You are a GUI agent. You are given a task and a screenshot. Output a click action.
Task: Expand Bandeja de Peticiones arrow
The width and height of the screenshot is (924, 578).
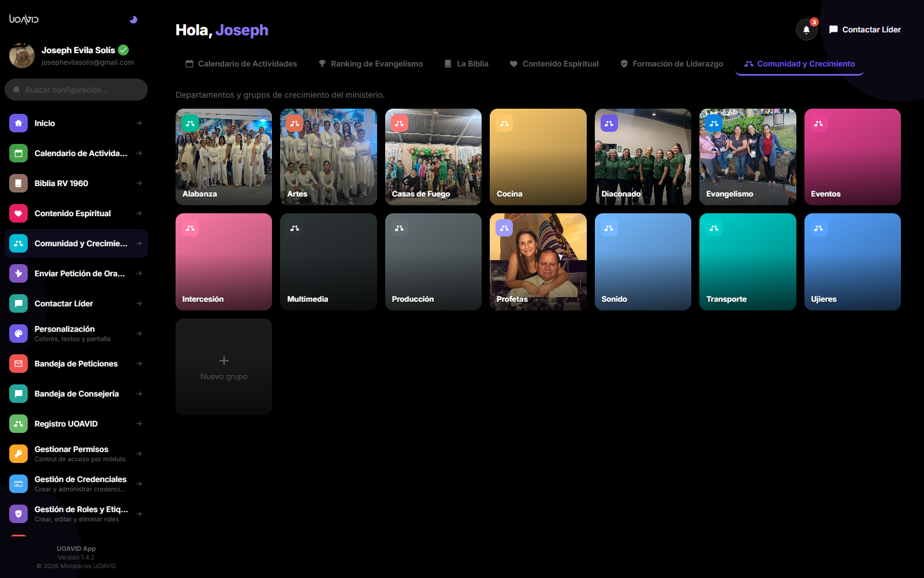139,364
